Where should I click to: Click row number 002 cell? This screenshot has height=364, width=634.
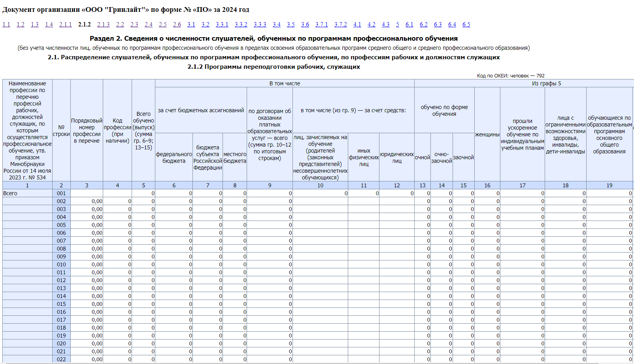[61, 201]
